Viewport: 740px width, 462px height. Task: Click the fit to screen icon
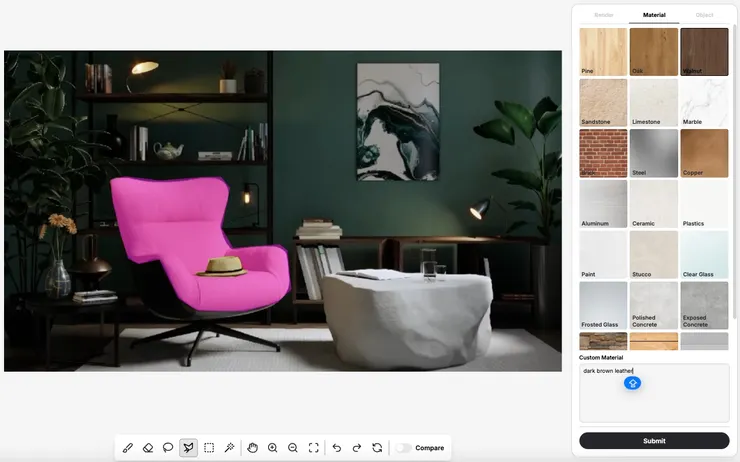(x=313, y=447)
